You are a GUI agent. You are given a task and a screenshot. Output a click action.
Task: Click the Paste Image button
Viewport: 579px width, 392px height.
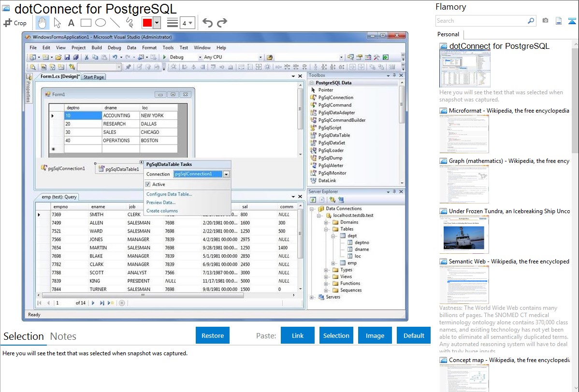375,335
